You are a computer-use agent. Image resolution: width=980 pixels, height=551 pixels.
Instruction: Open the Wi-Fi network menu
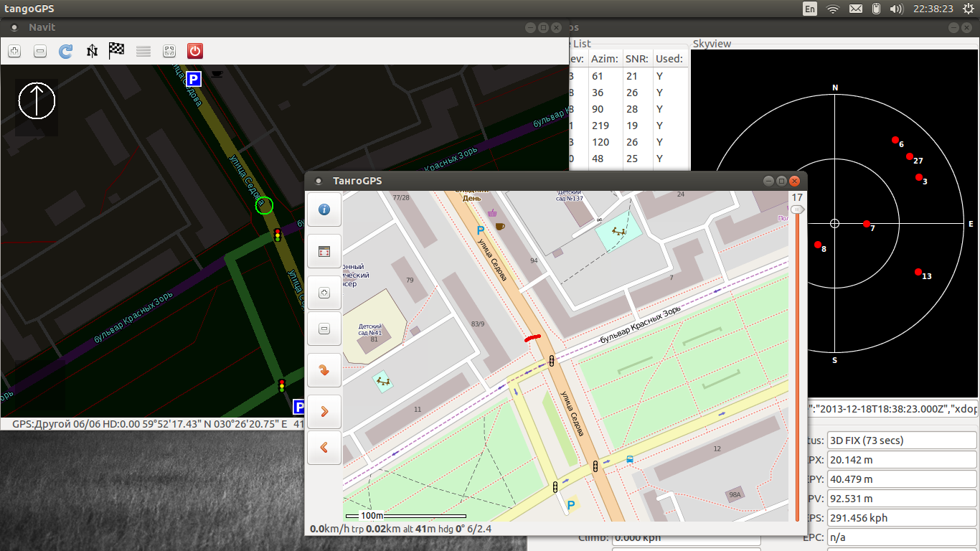(832, 9)
